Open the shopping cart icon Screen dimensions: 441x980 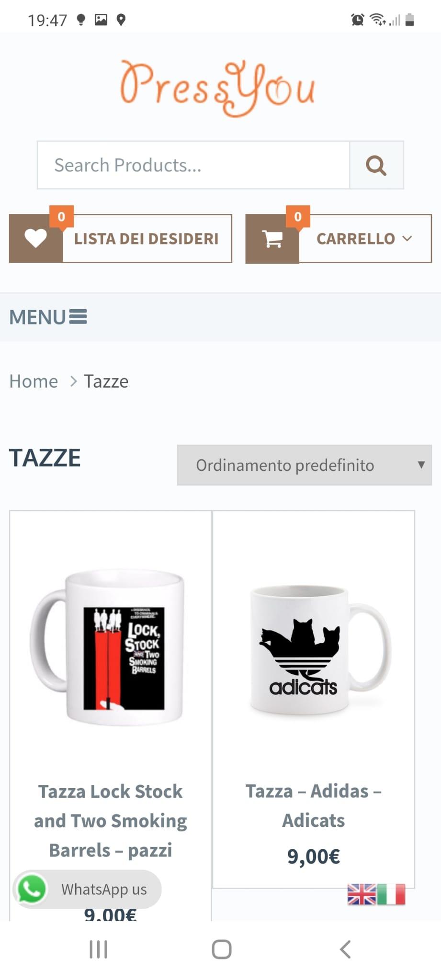272,238
